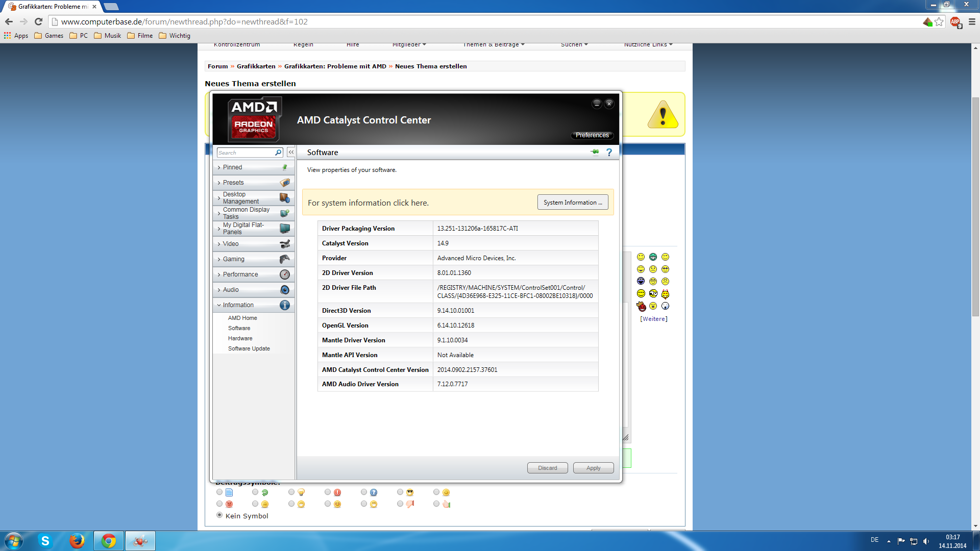Expand the Presets section
Image resolution: width=980 pixels, height=551 pixels.
pos(233,183)
